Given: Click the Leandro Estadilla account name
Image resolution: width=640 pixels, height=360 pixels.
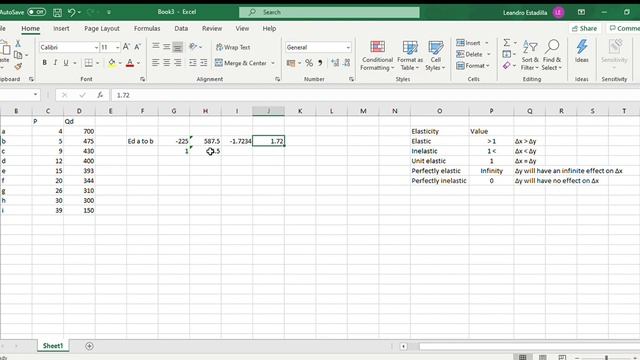Looking at the screenshot, I should [525, 13].
